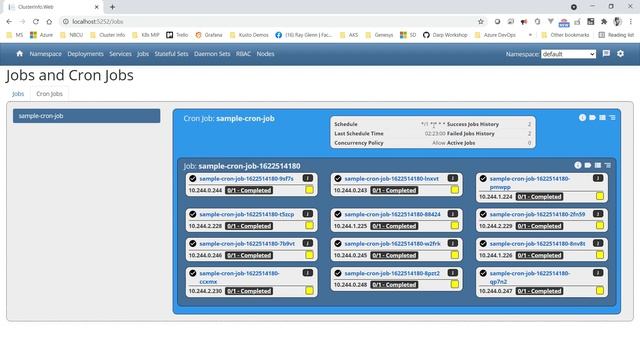Viewport: 640px width, 360px height.
Task: Open pod link sample-cron-job-1622514180-2fn59
Action: tap(537, 214)
